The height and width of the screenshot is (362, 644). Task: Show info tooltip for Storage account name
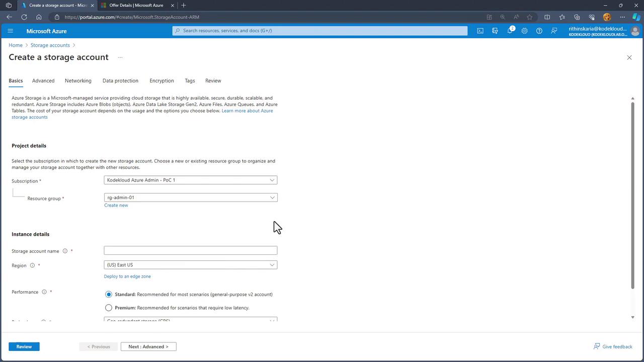65,251
